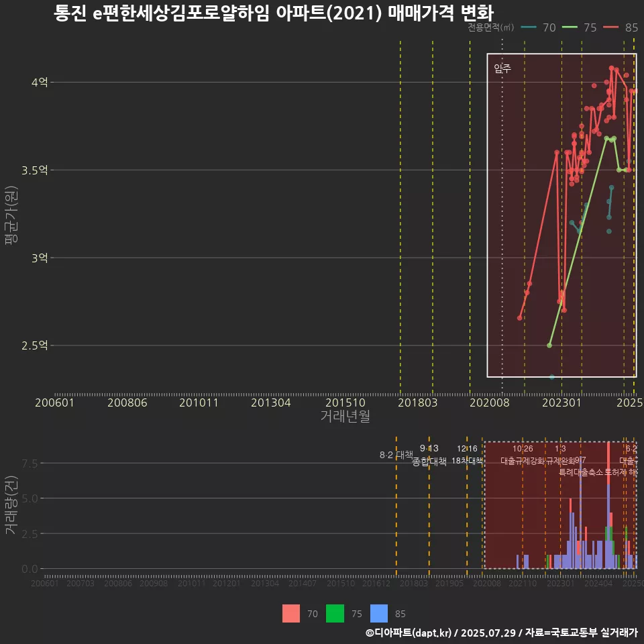The height and width of the screenshot is (644, 644).
Task: Click 201011 on the price chart x-axis
Action: 199,402
